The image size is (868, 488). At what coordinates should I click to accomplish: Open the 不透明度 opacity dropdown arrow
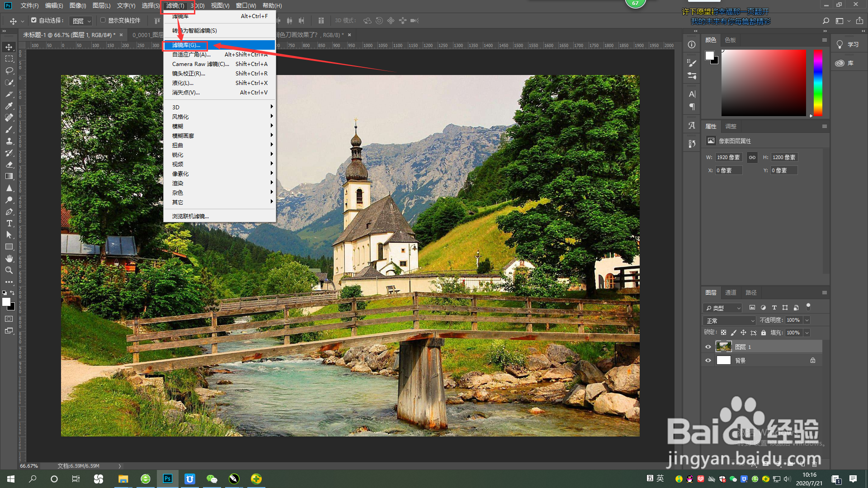click(807, 320)
